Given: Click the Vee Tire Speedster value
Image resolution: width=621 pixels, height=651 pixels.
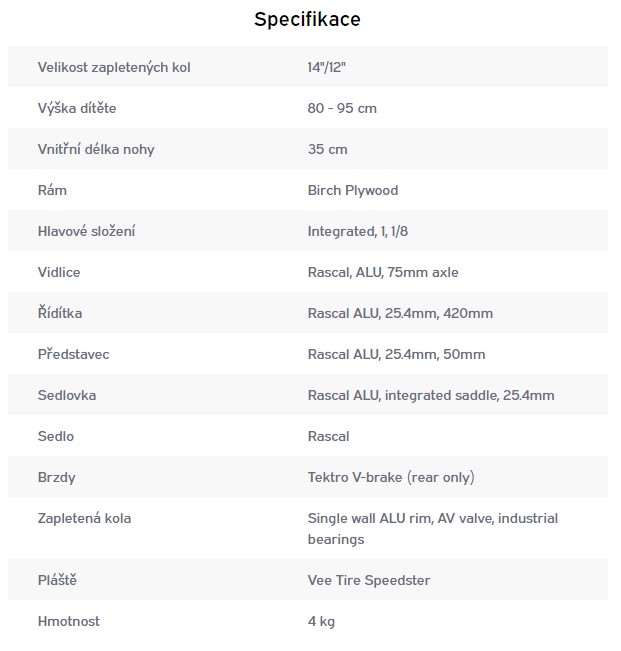Looking at the screenshot, I should [369, 580].
